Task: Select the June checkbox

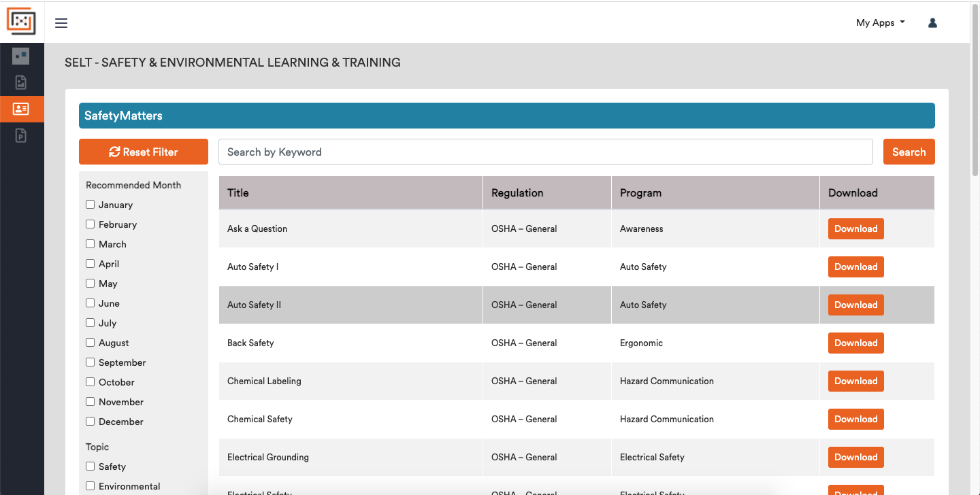Action: point(90,303)
